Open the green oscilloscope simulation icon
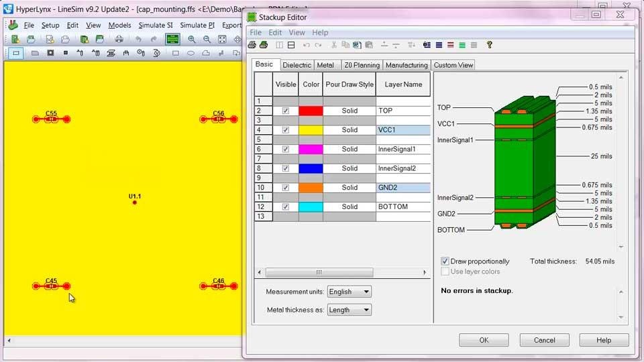This screenshot has width=644, height=362. 172,40
